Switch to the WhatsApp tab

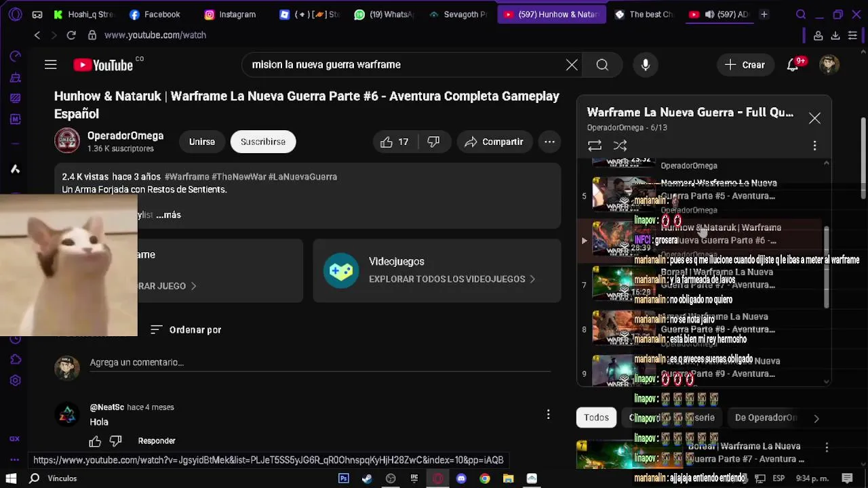pyautogui.click(x=384, y=14)
